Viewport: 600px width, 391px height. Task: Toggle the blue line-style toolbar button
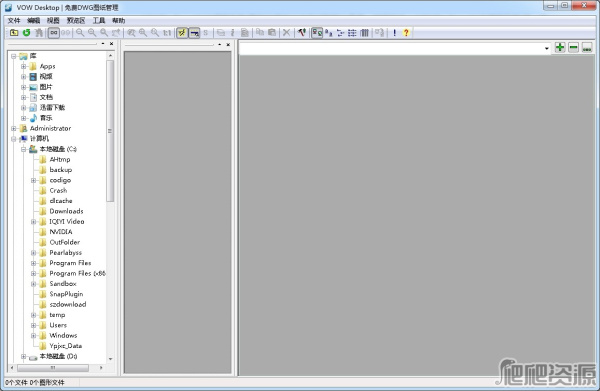[194, 33]
